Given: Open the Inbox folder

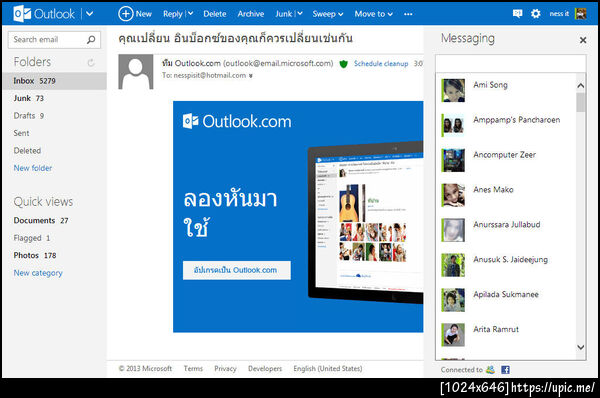Looking at the screenshot, I should [x=54, y=81].
